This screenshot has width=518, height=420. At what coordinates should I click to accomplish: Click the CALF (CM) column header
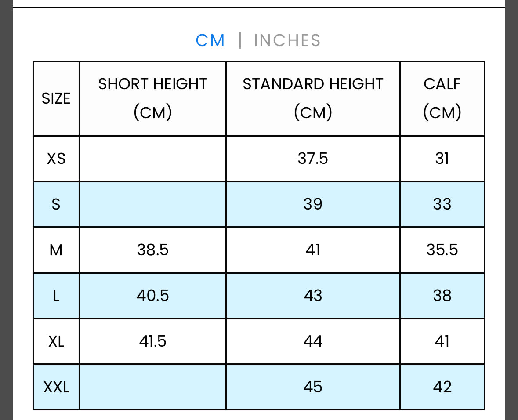442,98
